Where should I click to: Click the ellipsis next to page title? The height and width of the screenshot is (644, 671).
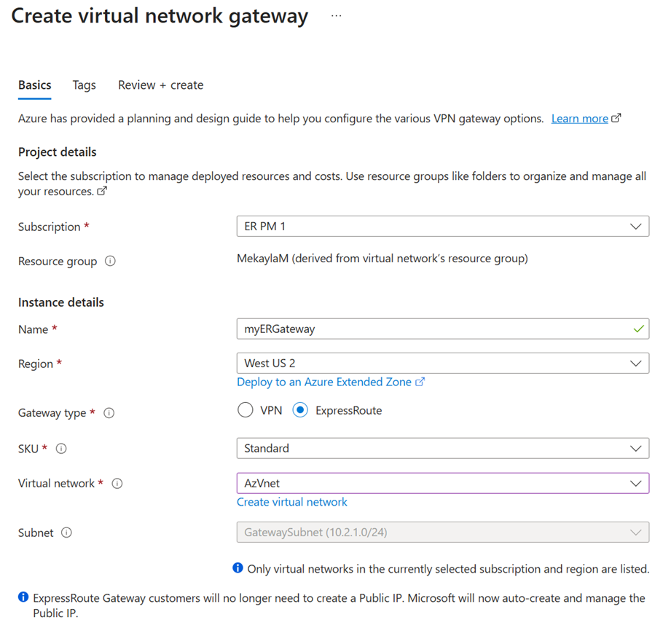(x=336, y=15)
